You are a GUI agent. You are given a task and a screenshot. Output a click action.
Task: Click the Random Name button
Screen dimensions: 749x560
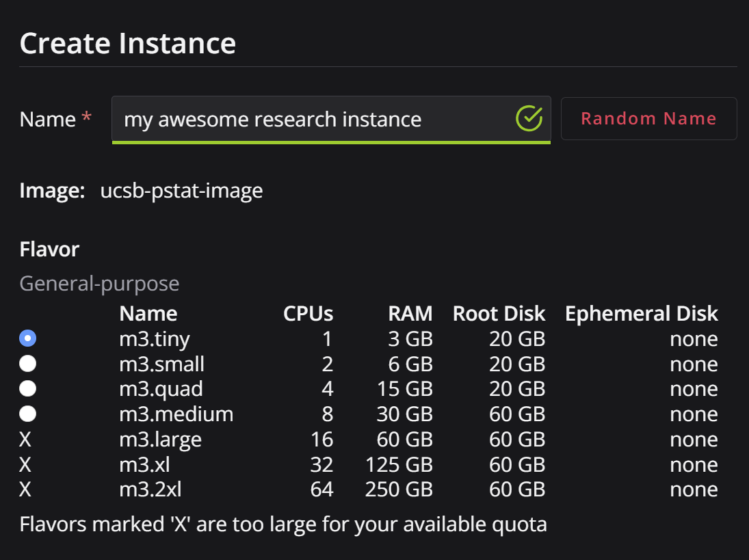coord(648,118)
